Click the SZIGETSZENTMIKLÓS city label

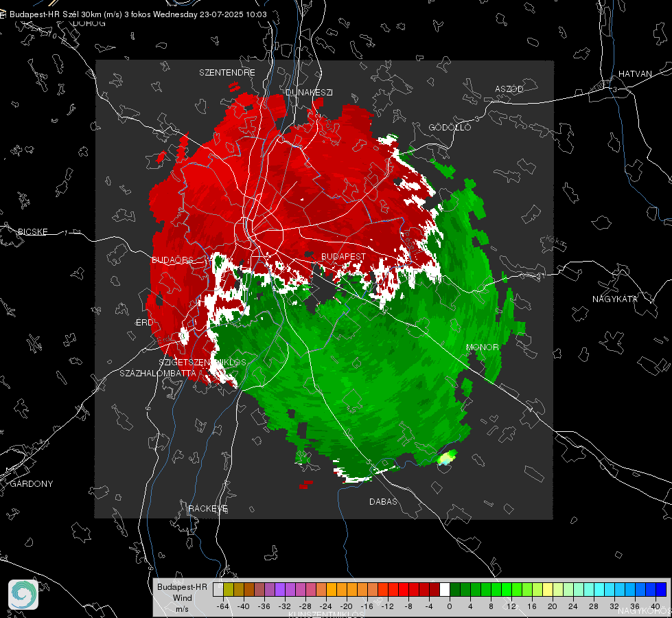pyautogui.click(x=202, y=362)
